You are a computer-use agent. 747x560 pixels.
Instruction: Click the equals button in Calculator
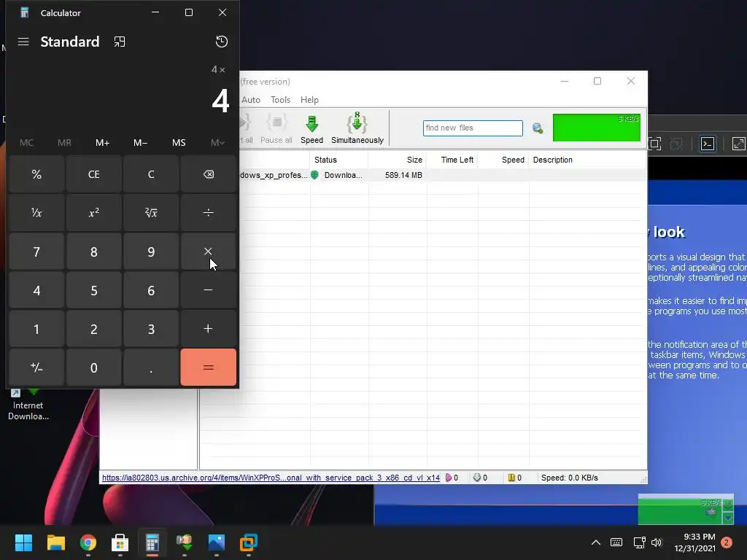208,367
